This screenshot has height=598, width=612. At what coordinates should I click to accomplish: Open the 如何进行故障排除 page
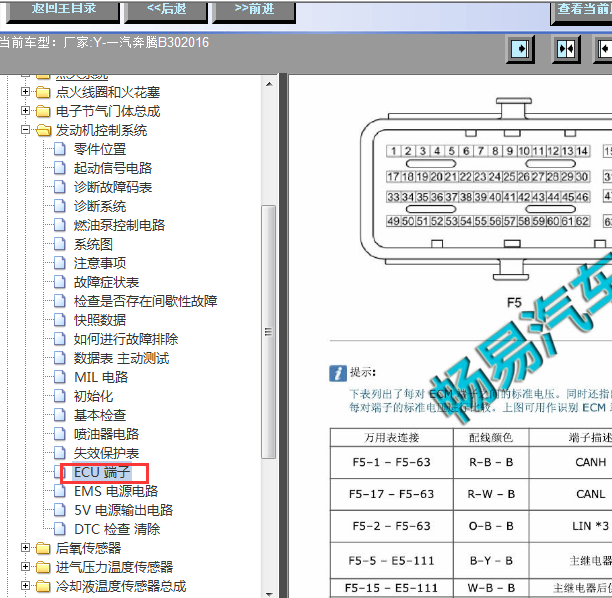click(x=126, y=339)
